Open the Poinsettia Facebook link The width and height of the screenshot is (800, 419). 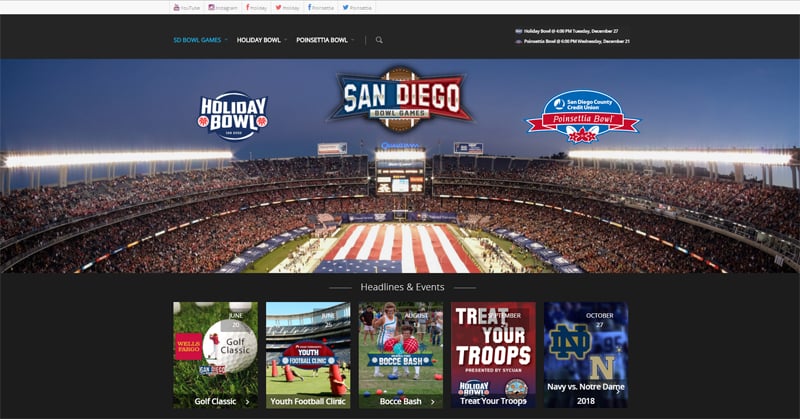(x=320, y=8)
